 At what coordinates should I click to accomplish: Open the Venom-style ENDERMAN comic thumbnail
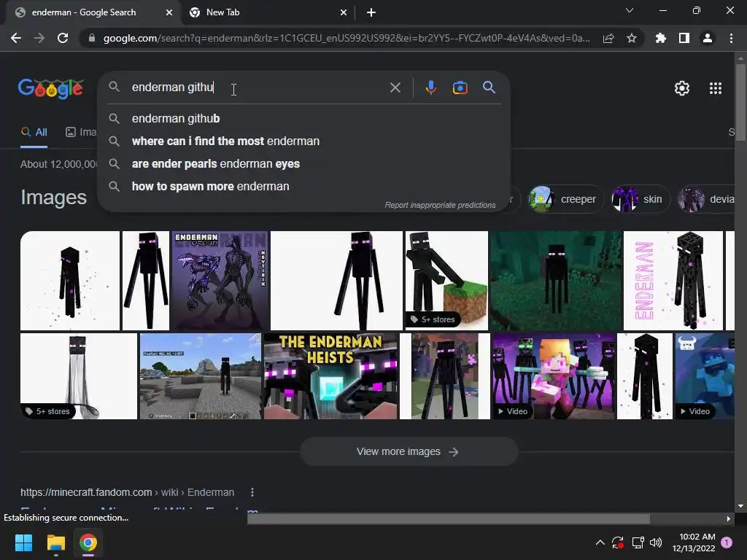(x=220, y=281)
